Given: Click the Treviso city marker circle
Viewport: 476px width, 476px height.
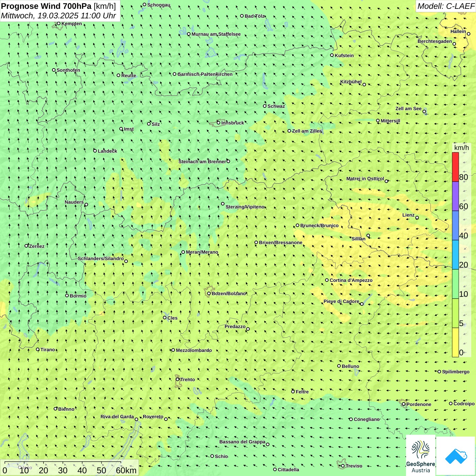Looking at the screenshot, I should (x=343, y=466).
